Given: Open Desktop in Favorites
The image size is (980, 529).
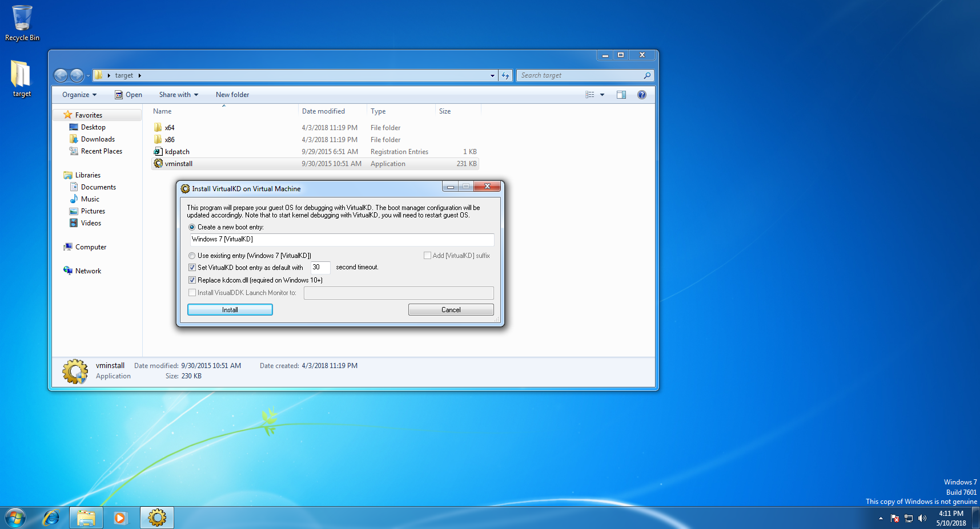Looking at the screenshot, I should point(93,127).
